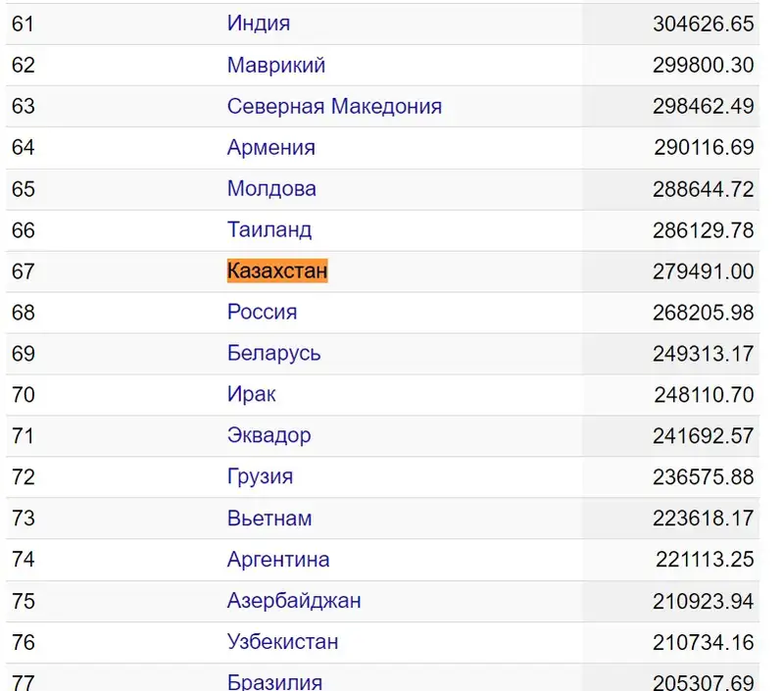
Task: Click the Грузия country link
Action: (260, 477)
